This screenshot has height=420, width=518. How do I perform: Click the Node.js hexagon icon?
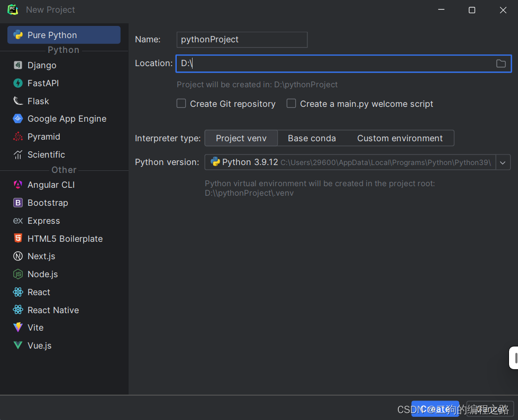pos(18,273)
